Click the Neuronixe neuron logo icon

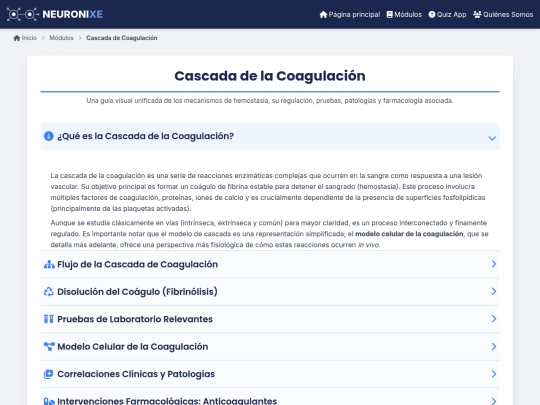[23, 14]
